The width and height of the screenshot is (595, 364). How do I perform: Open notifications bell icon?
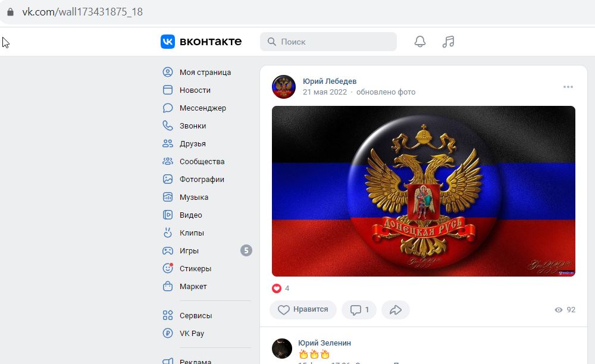tap(419, 41)
